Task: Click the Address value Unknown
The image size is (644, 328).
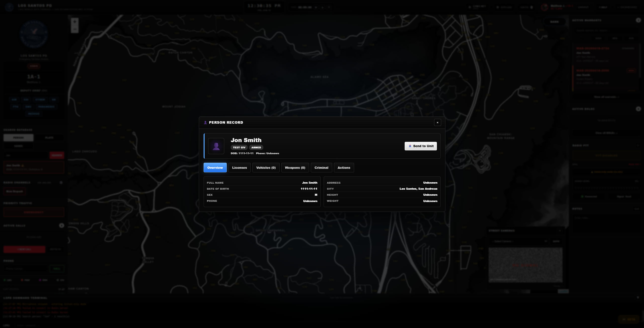Action: click(430, 183)
